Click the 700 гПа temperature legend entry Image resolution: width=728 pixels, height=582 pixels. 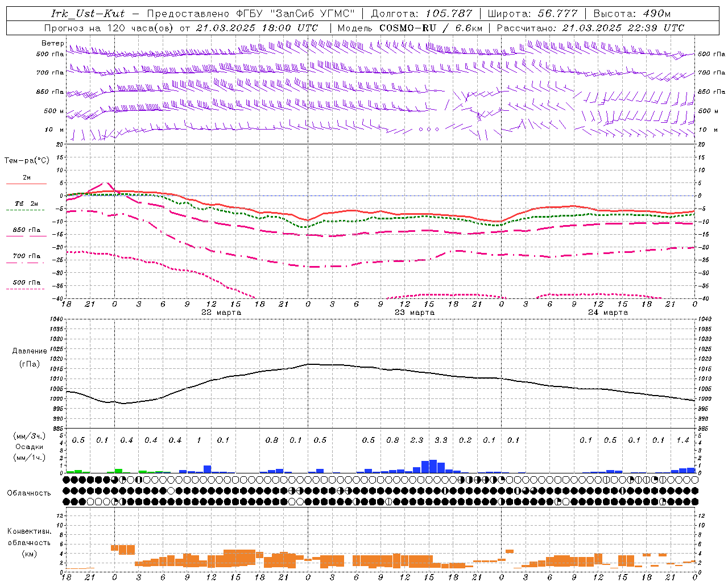coord(27,256)
